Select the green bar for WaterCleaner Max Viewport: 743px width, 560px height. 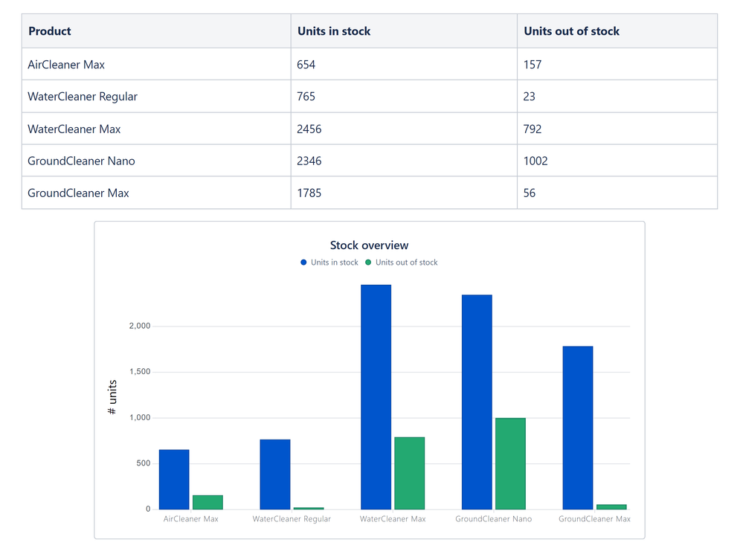click(409, 469)
